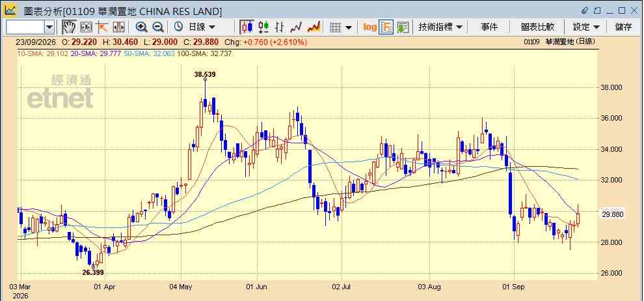The height and width of the screenshot is (301, 644).
Task: Click the green download arrow icon
Action: (x=403, y=27)
